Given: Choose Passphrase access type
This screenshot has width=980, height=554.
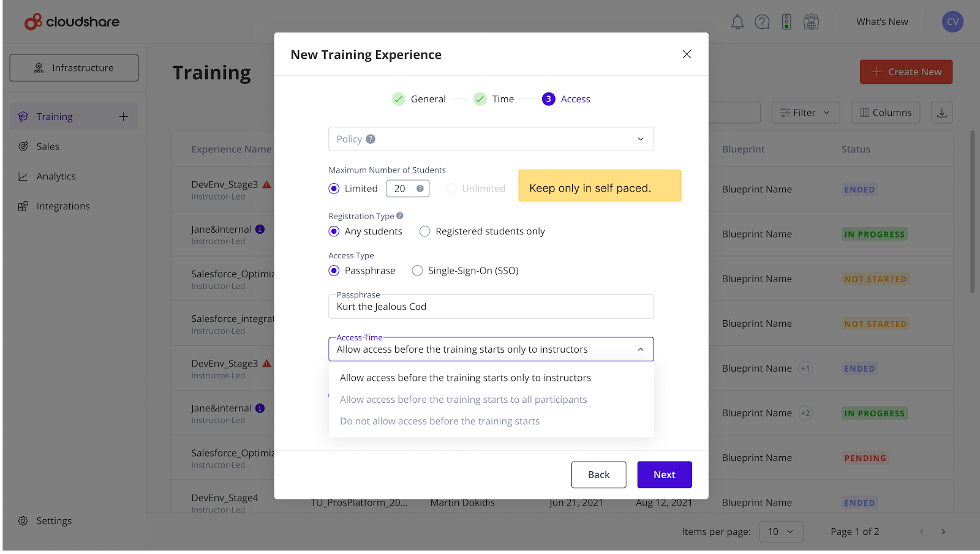Looking at the screenshot, I should (x=334, y=271).
